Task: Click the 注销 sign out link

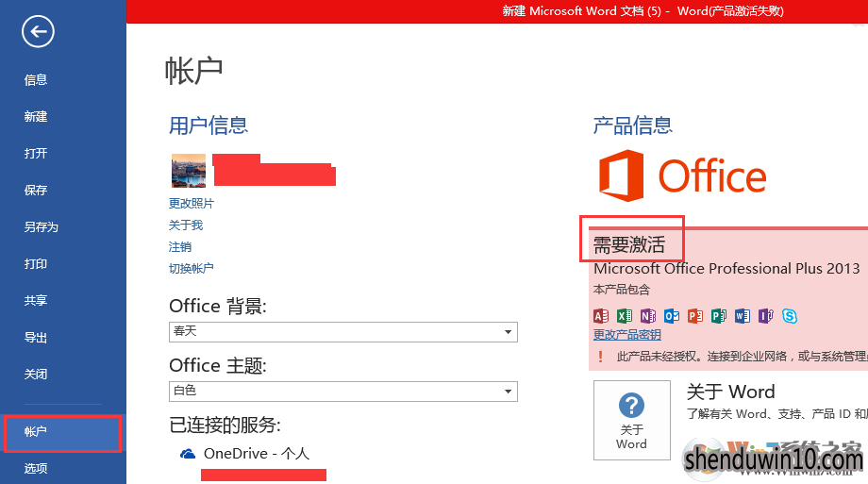Action: 180,246
